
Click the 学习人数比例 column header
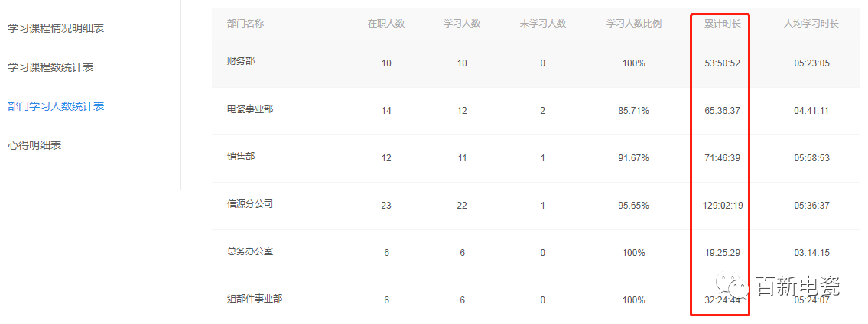[x=634, y=24]
